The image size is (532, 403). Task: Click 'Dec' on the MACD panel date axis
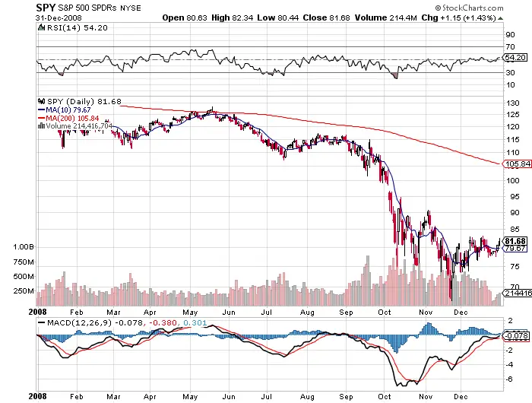461,396
